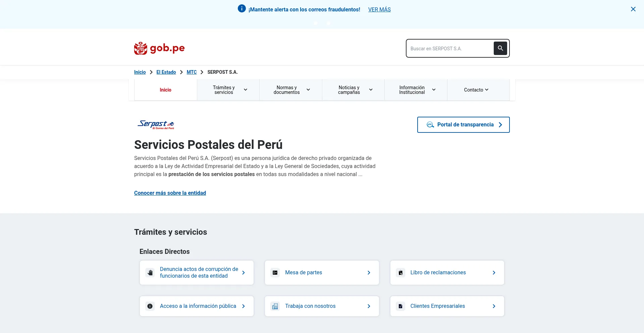Viewport: 644px width, 333px height.
Task: Click the Libro de reclamaciones book icon
Action: 400,272
